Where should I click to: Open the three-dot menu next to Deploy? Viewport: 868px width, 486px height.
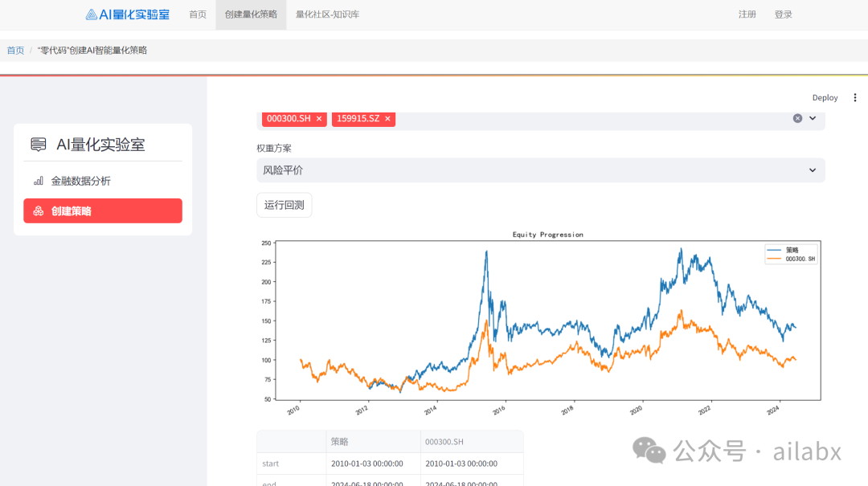855,97
